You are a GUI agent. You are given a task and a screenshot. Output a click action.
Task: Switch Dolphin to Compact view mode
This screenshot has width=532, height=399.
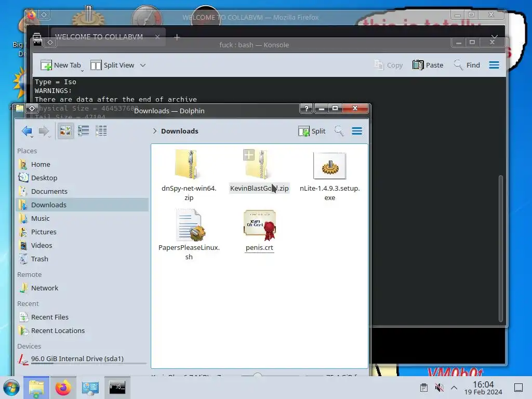(84, 131)
